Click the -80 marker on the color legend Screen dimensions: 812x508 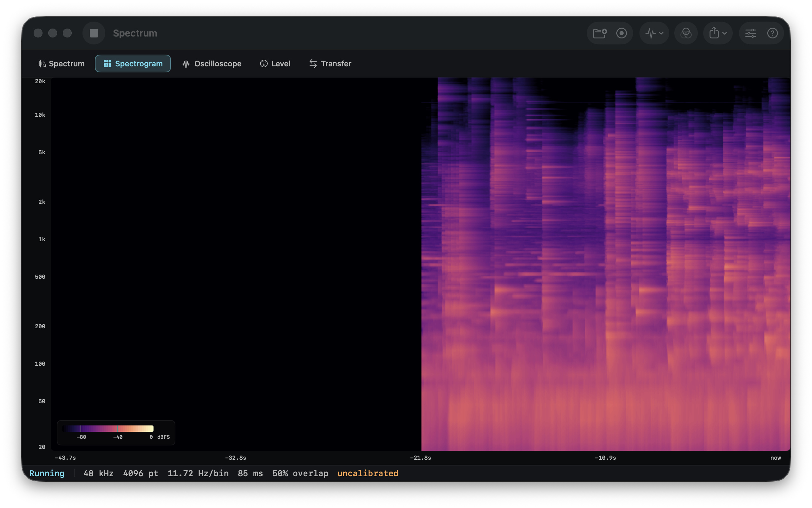point(81,437)
